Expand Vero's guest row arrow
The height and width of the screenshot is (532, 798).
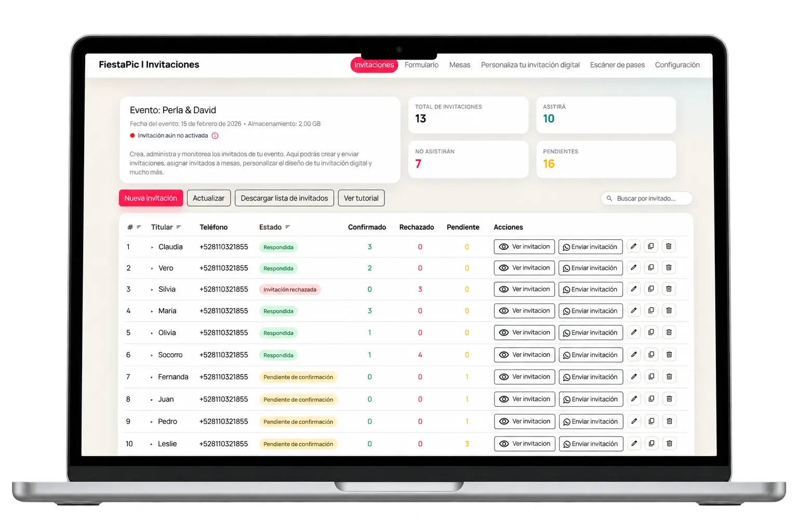pos(152,269)
